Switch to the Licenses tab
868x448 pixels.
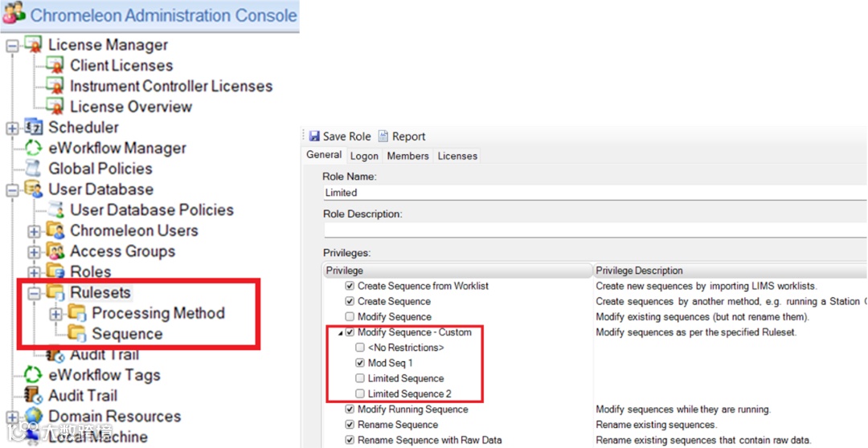[x=457, y=157]
